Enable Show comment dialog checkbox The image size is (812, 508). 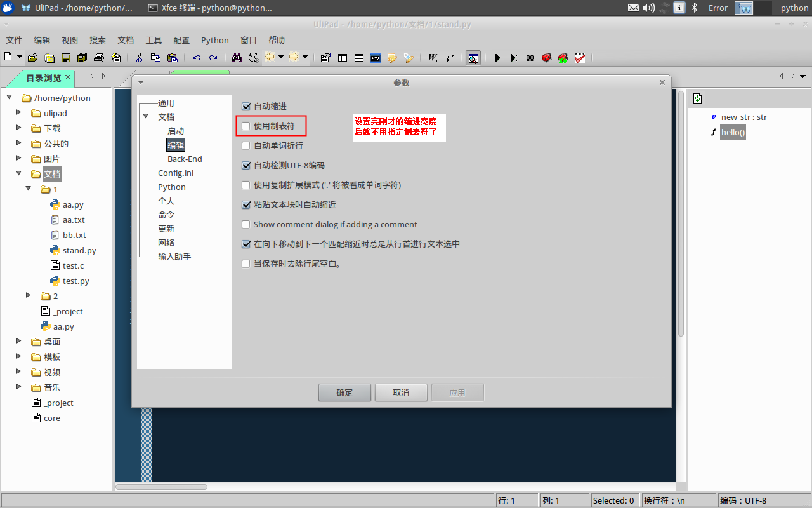[246, 224]
